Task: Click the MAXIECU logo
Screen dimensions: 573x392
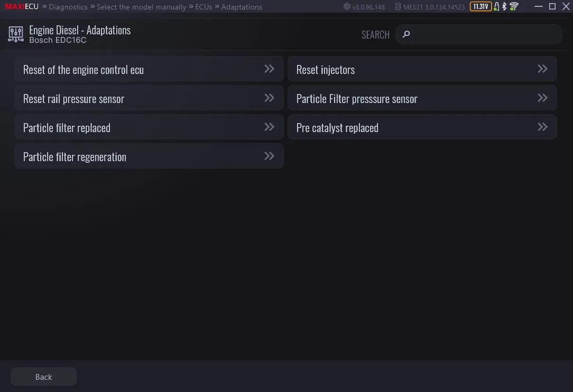Action: click(x=22, y=6)
